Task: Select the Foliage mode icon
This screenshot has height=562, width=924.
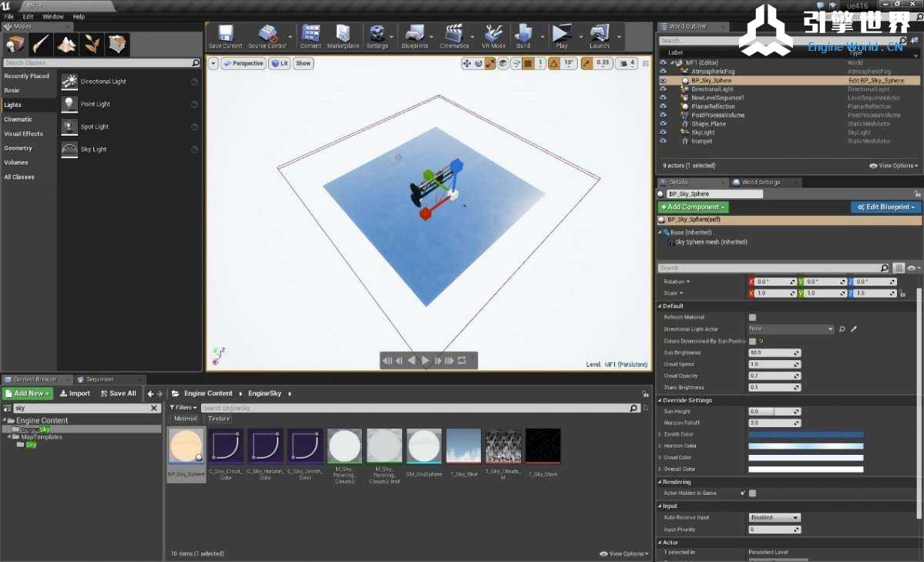Action: [x=92, y=44]
